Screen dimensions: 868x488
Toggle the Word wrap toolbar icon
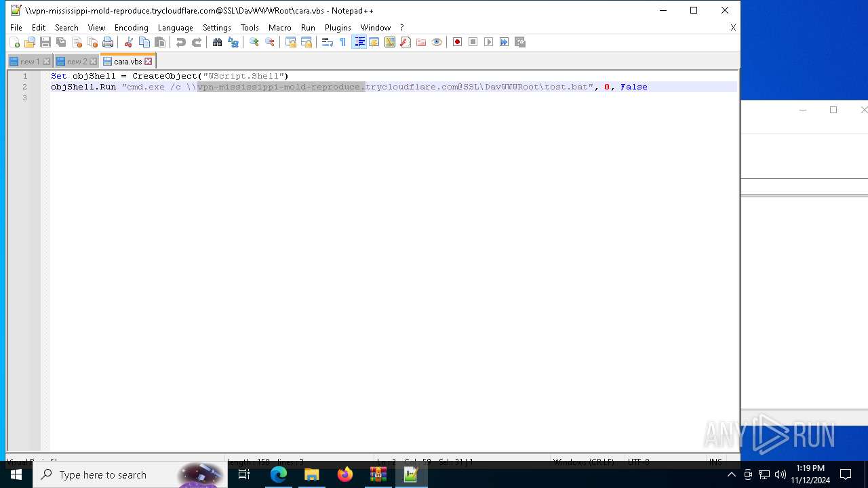[327, 42]
